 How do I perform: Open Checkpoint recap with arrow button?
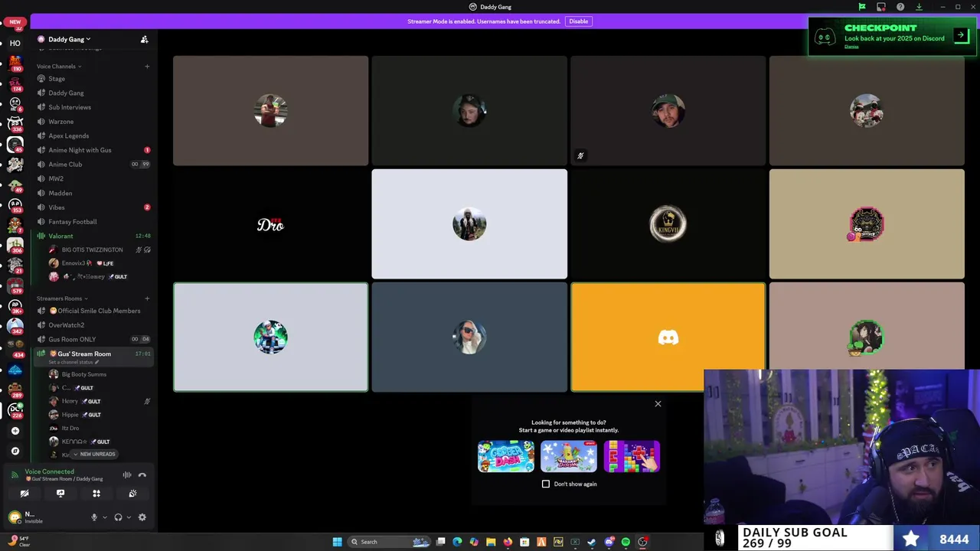961,36
